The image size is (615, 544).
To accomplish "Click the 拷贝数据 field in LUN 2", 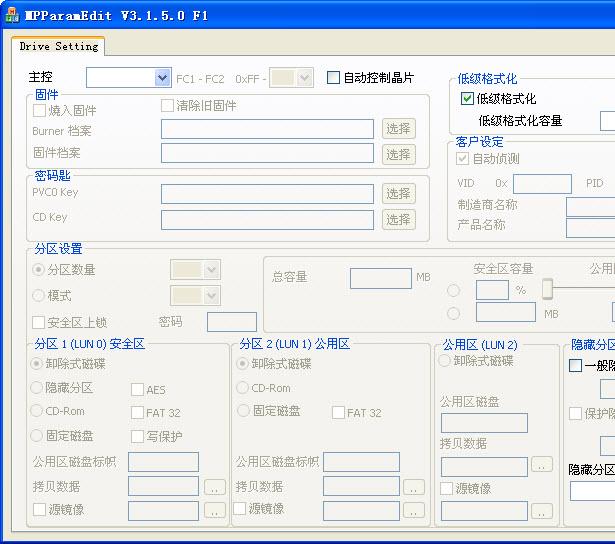I will coord(484,467).
